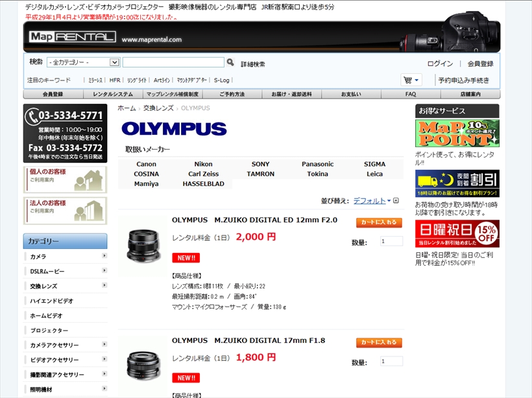Open the マップレンタル補償制度 tab

[x=173, y=94]
